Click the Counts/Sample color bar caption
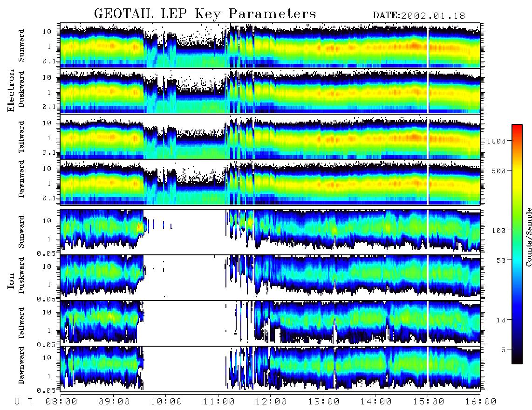532x410 pixels. 529,237
